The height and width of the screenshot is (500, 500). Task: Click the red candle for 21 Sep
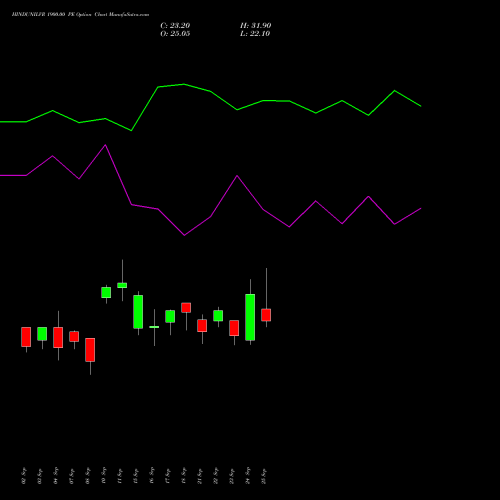202,326
